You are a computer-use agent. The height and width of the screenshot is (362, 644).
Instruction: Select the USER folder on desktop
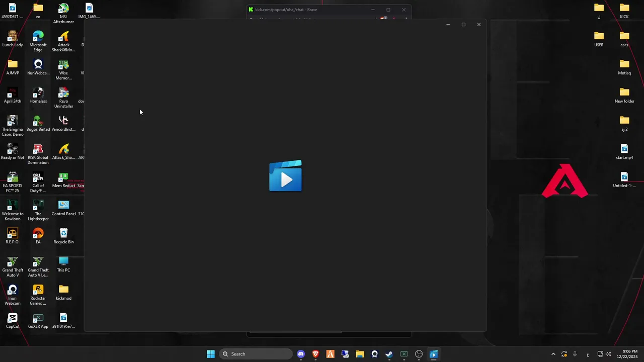(599, 39)
